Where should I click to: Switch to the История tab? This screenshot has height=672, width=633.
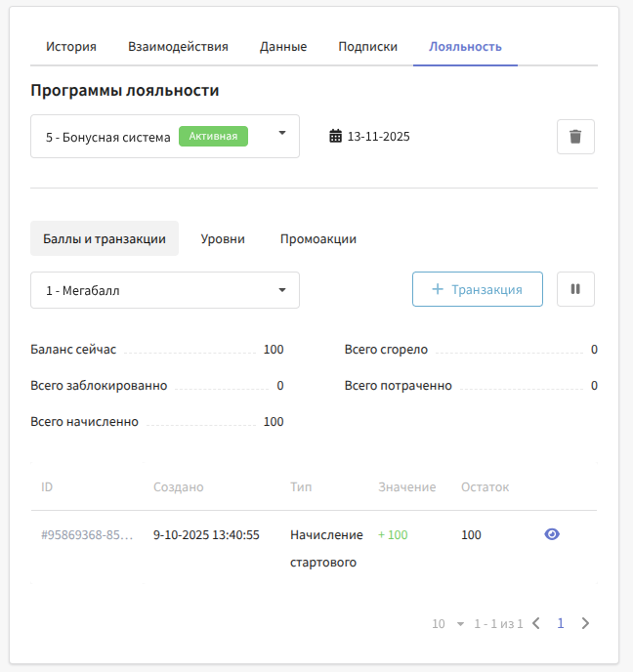[71, 47]
